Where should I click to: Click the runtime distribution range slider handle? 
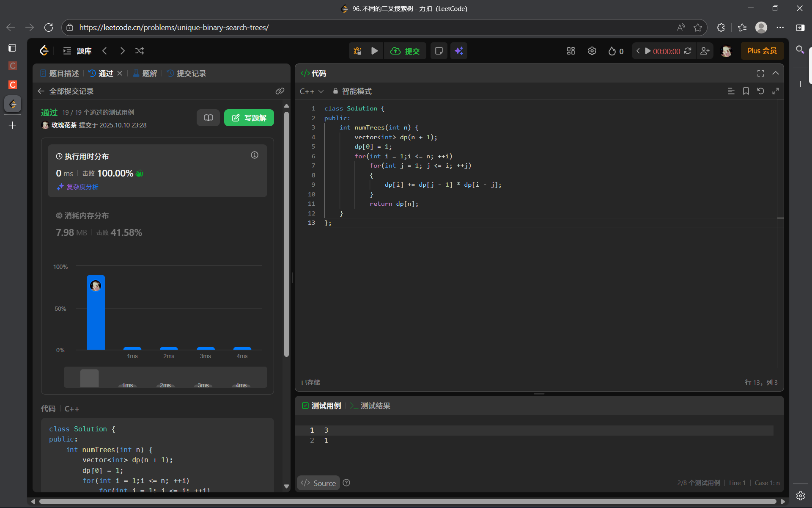pos(89,378)
